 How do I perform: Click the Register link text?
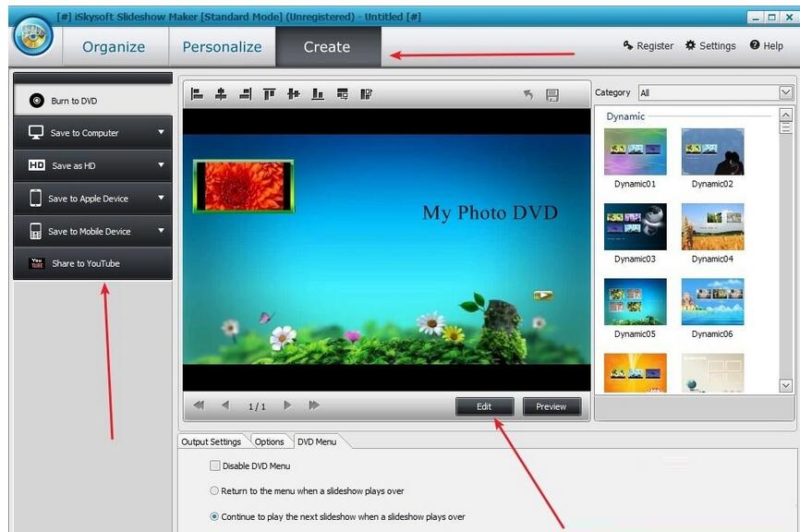(655, 46)
